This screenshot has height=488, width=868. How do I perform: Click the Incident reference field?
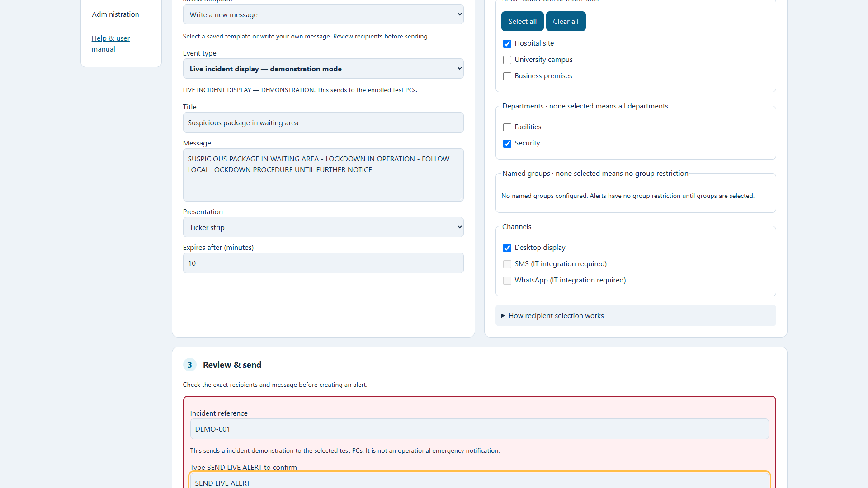(479, 429)
